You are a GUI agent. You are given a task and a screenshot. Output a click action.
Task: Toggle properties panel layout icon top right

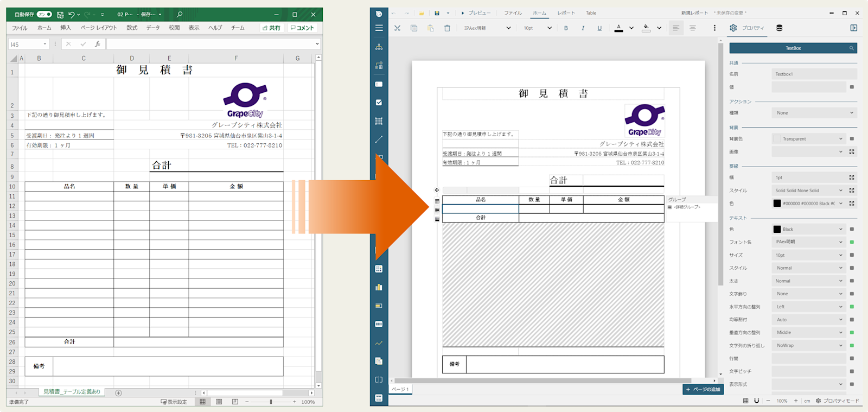point(853,28)
